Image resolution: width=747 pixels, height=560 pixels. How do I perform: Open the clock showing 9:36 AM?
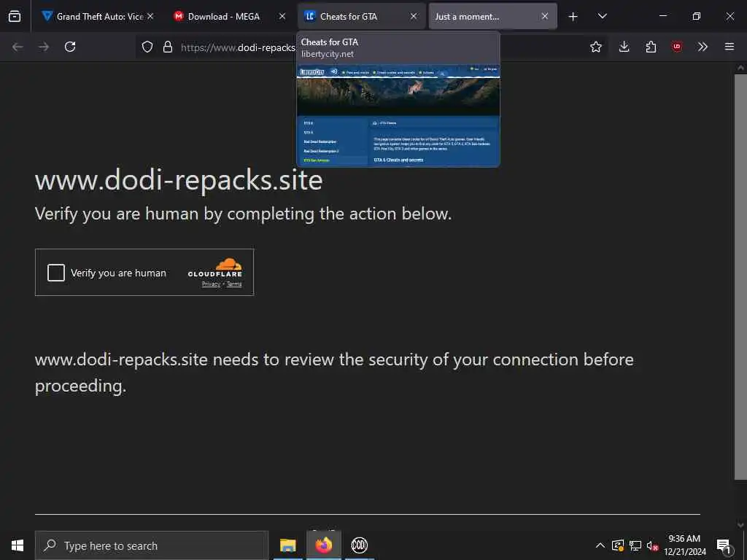pos(684,545)
